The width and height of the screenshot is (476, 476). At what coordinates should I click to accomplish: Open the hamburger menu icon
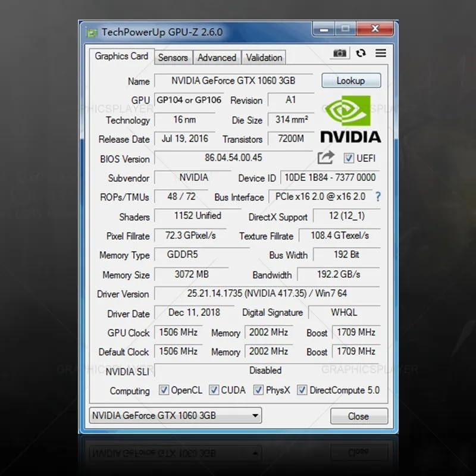point(381,53)
